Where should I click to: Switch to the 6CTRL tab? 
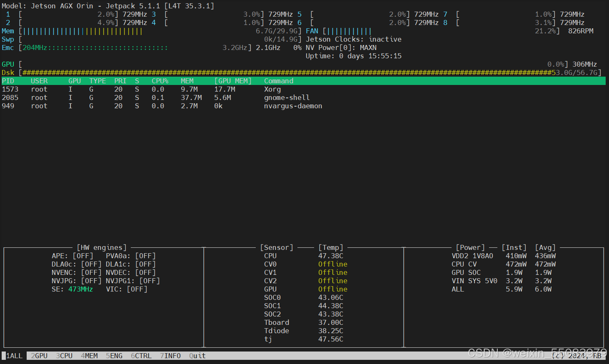tap(141, 356)
